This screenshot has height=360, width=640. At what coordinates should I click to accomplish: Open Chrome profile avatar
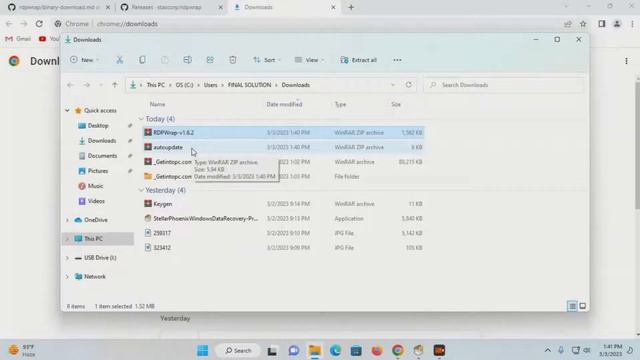617,24
